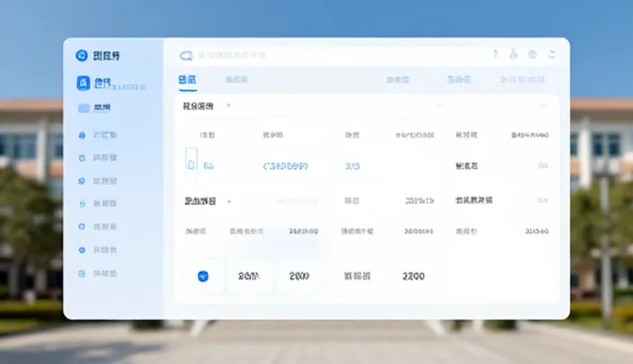Expand dropdown arrow beside the first section heading
The height and width of the screenshot is (364, 633).
tap(228, 106)
